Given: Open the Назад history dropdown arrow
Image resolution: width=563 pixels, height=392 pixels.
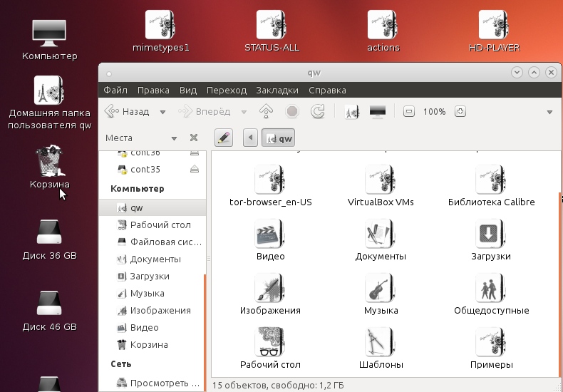Looking at the screenshot, I should [x=162, y=112].
